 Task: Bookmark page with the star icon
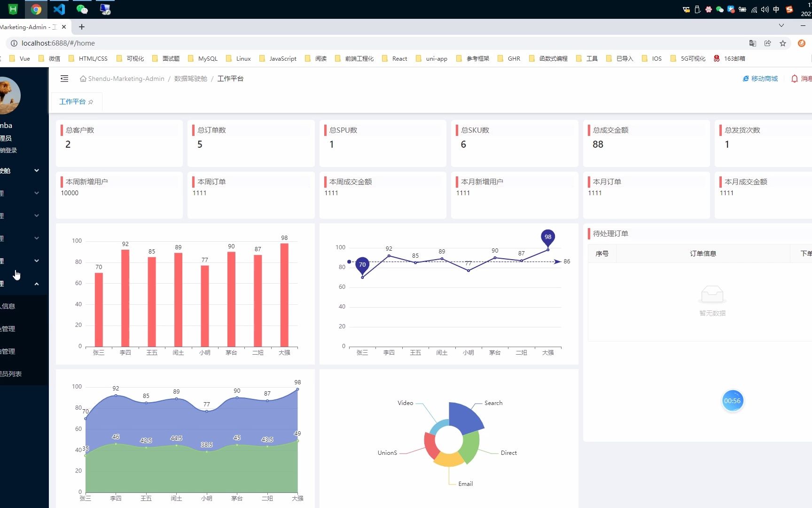[783, 43]
